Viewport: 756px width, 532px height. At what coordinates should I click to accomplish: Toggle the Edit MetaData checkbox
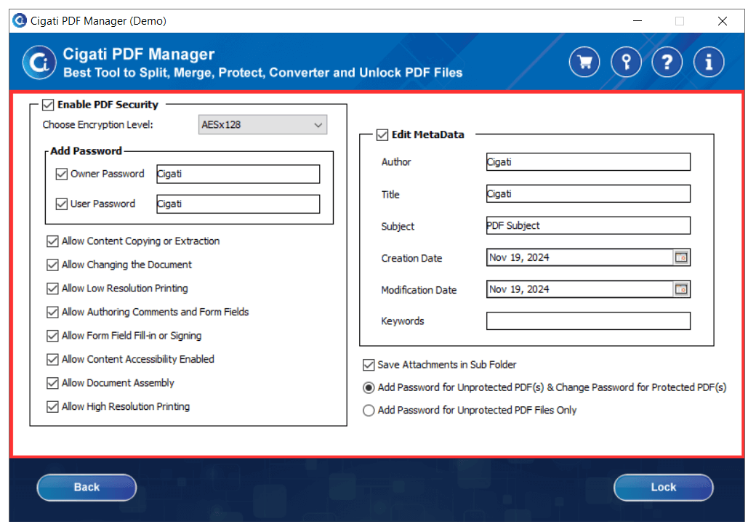click(x=382, y=135)
